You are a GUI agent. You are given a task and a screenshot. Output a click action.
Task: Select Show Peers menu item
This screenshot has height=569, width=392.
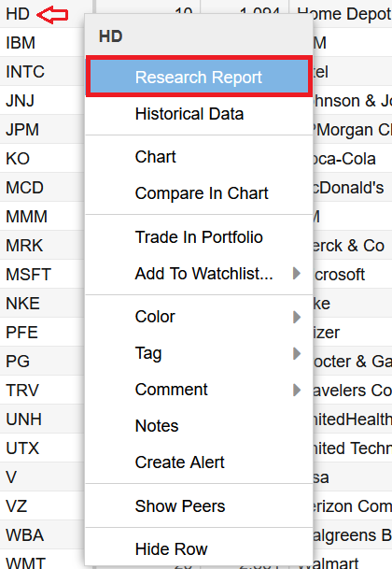[x=199, y=505]
